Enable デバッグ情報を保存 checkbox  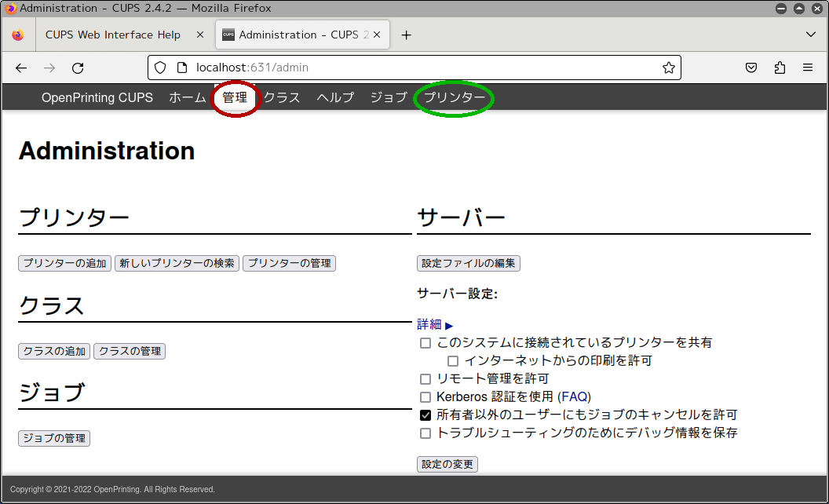(425, 433)
